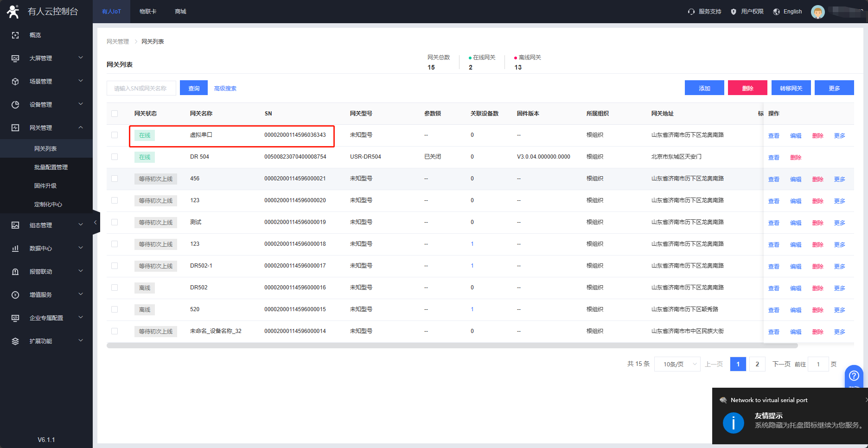Screen dimensions: 868x448
Task: Click the alarm linkage (报警联动) bell icon
Action: 15,272
